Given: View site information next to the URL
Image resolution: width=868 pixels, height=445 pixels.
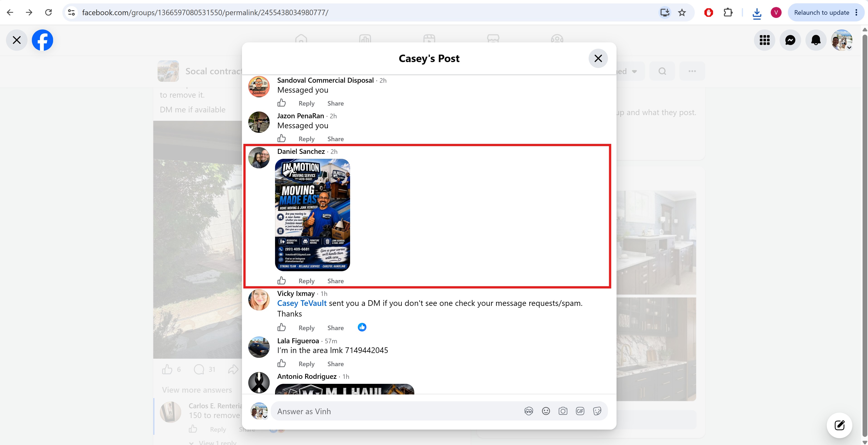Looking at the screenshot, I should (71, 12).
